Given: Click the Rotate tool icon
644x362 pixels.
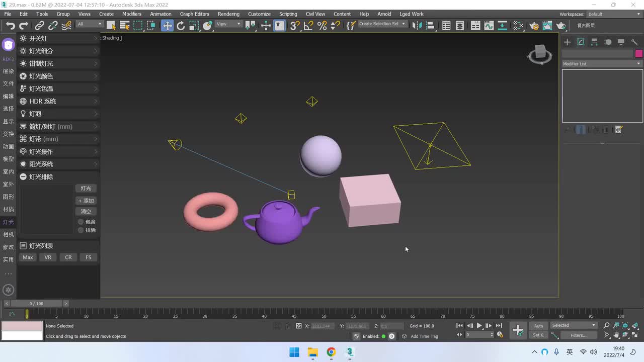Looking at the screenshot, I should click(x=181, y=26).
